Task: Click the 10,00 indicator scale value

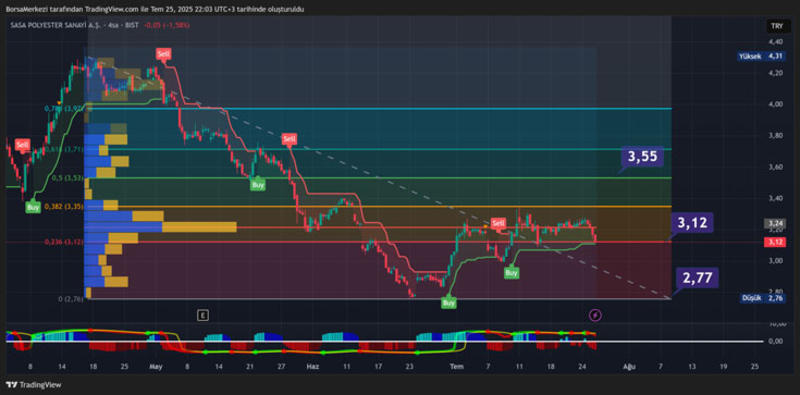Action: pos(776,324)
